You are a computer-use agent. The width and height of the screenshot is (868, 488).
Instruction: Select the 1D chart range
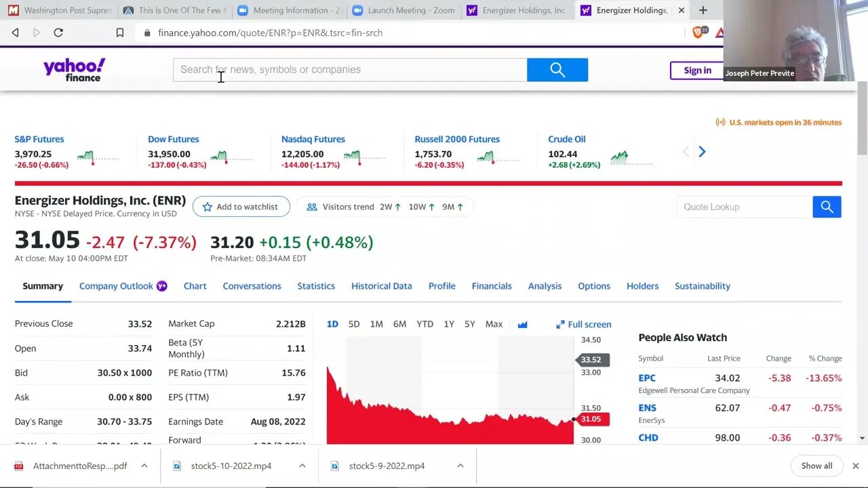point(332,324)
